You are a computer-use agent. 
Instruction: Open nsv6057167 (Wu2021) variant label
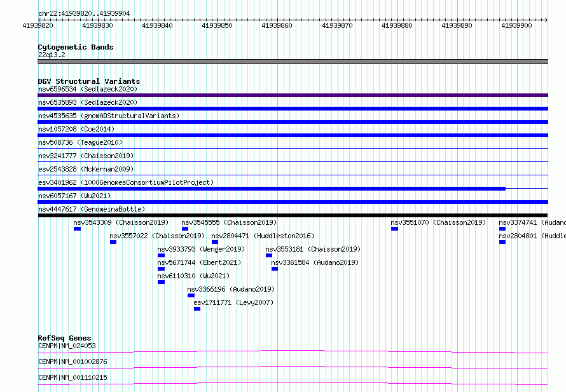(74, 196)
